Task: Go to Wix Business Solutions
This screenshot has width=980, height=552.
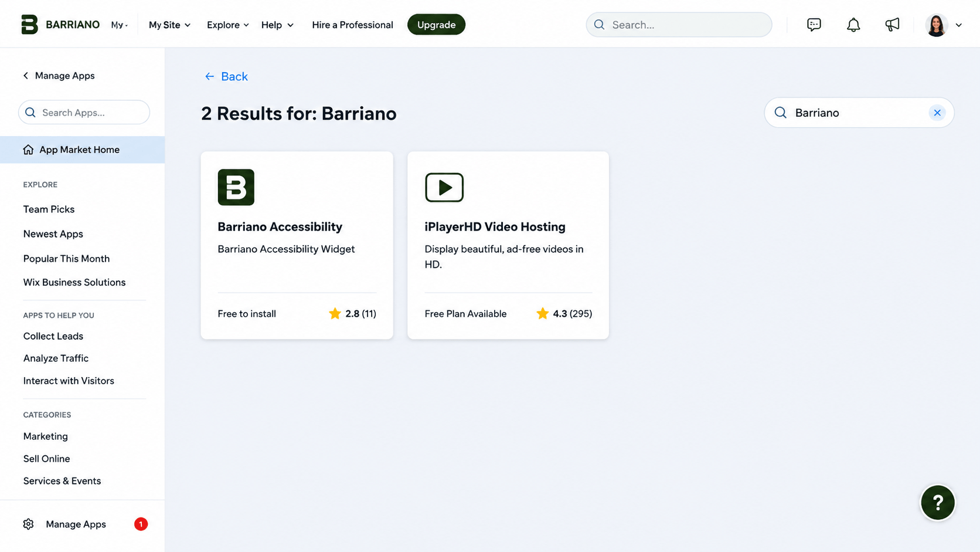Action: pyautogui.click(x=74, y=282)
